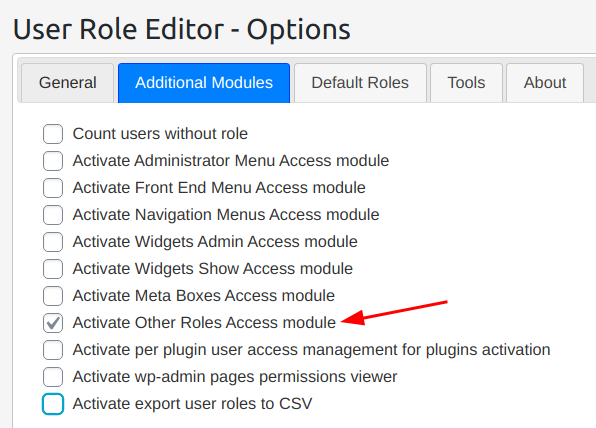Click the Activate export user roles to CSV label

192,404
